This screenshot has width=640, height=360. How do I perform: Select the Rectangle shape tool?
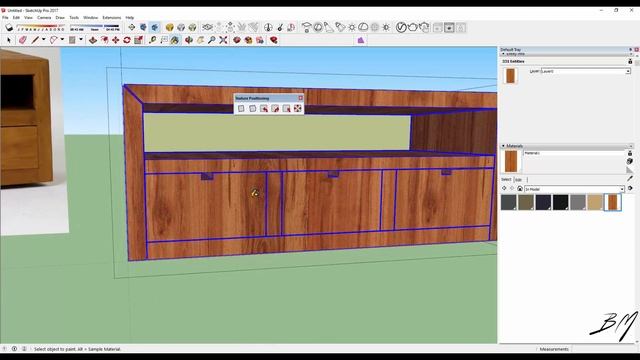[x=72, y=40]
